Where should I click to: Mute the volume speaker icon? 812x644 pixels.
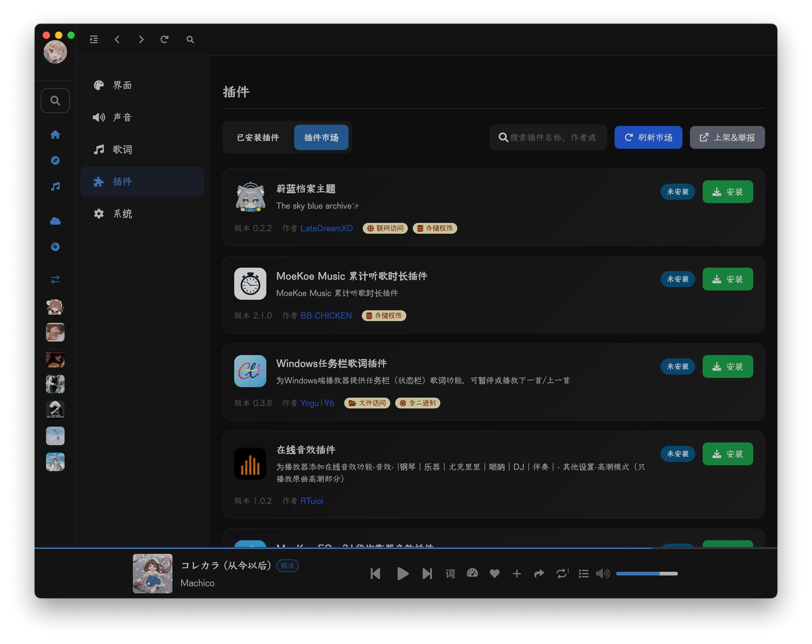coord(603,573)
